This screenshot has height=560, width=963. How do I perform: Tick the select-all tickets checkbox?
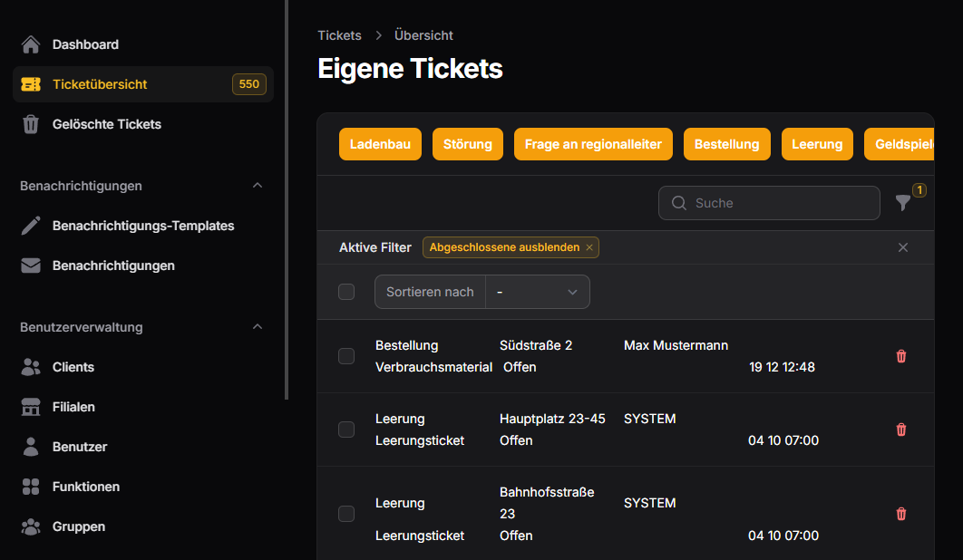346,292
